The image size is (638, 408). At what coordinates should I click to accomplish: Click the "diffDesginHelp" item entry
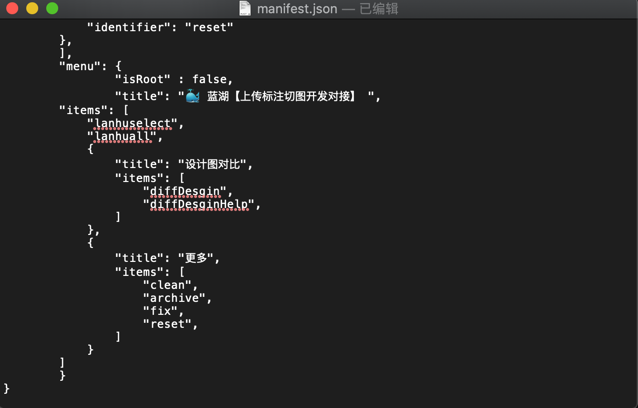[204, 204]
